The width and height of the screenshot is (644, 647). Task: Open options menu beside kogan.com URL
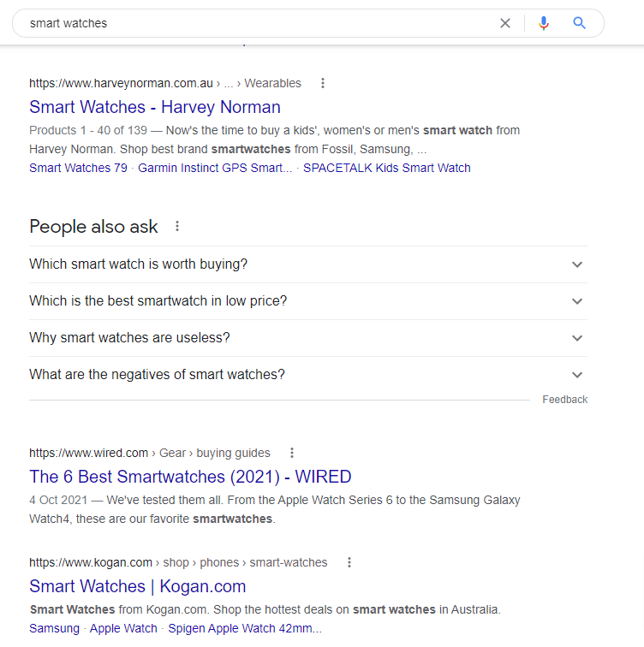click(349, 562)
